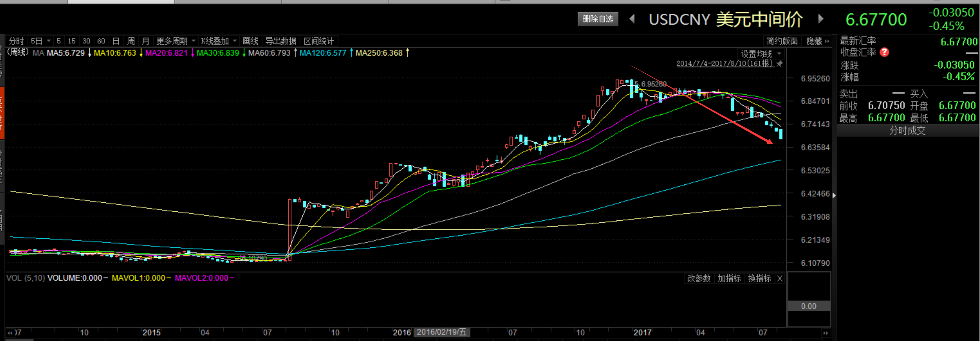Click 换指标 to change indicator
The height and width of the screenshot is (341, 980).
click(x=759, y=278)
